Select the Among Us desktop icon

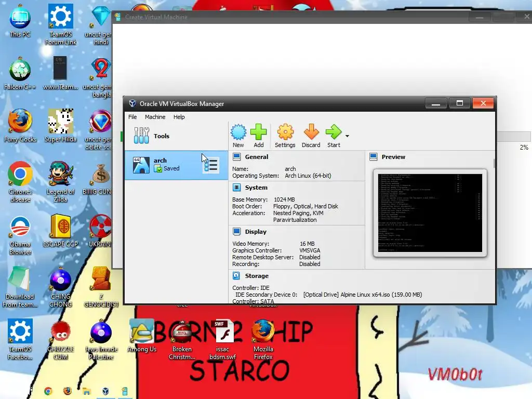coord(142,336)
